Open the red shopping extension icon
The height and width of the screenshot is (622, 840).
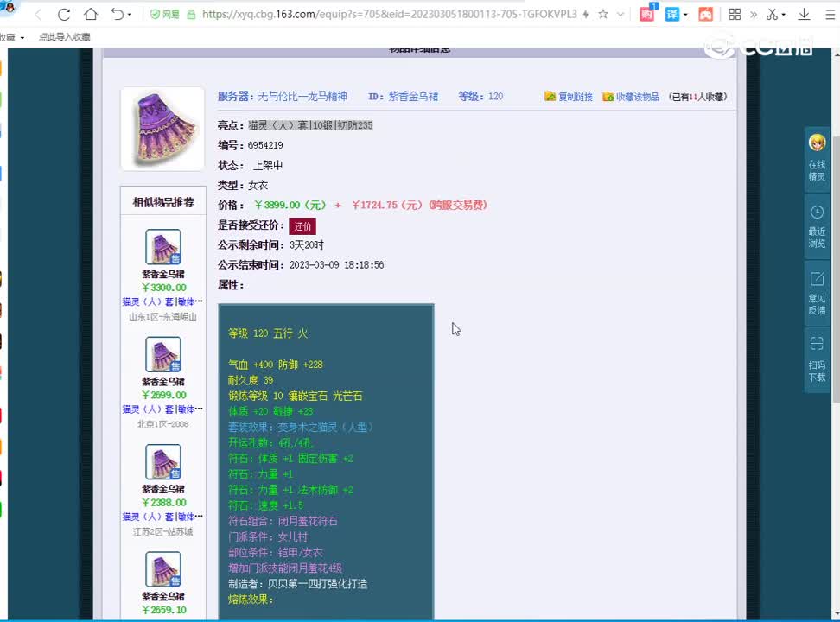pyautogui.click(x=647, y=13)
